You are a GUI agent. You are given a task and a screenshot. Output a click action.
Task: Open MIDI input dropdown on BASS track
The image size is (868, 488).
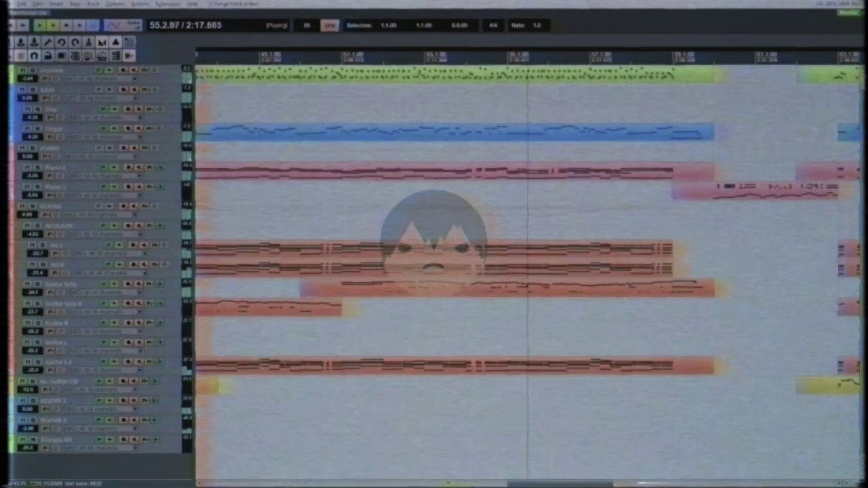[x=101, y=98]
